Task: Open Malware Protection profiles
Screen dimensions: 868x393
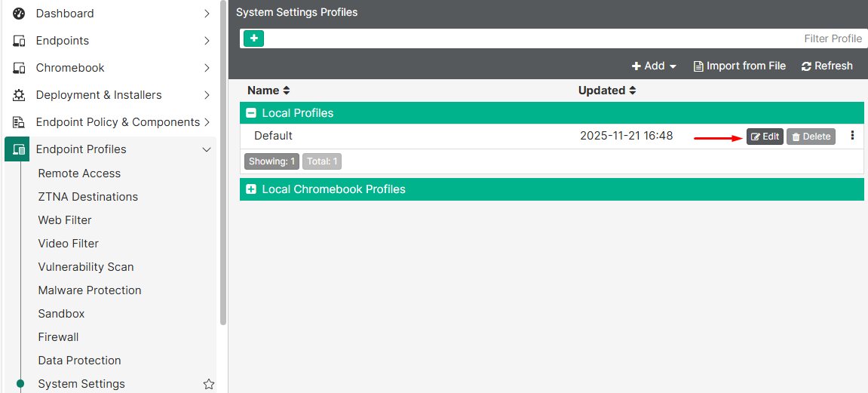Action: click(x=90, y=290)
